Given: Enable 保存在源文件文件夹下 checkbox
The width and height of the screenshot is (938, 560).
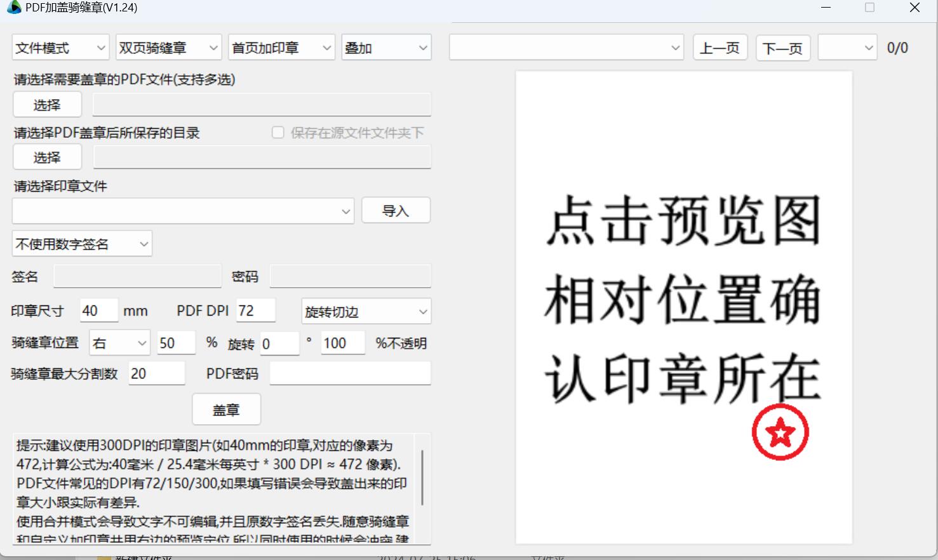Looking at the screenshot, I should (278, 132).
